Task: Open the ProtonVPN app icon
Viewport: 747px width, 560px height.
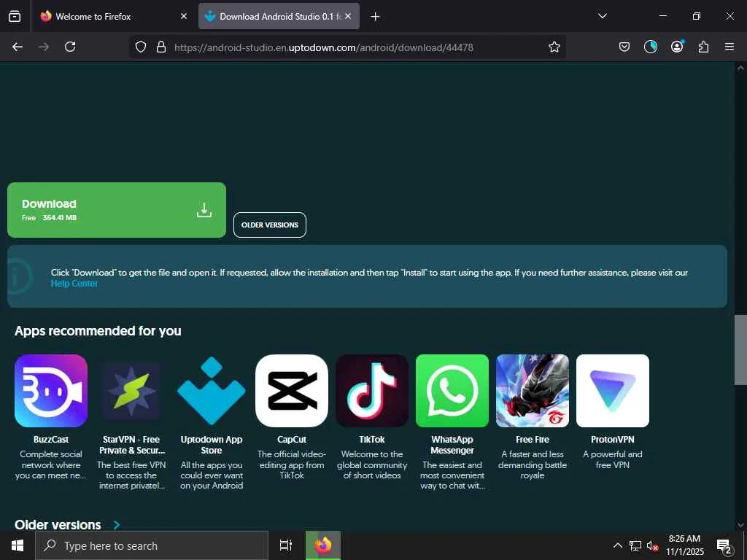Action: tap(613, 391)
